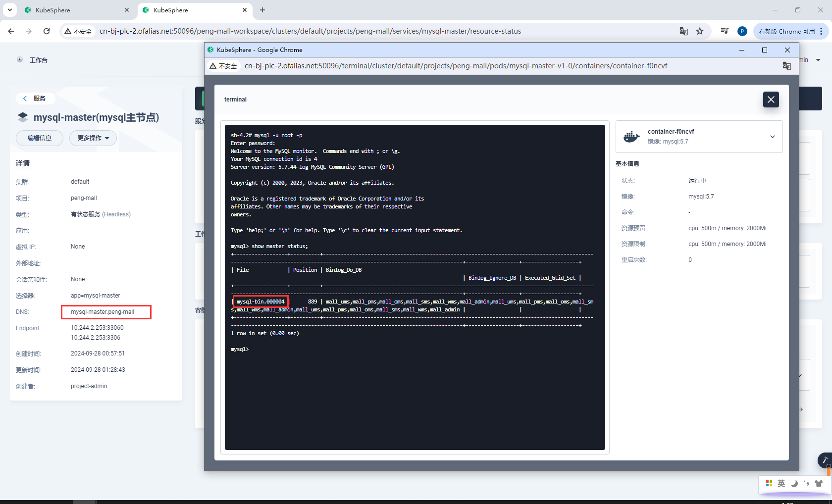This screenshot has width=832, height=504.
Task: Click the cluster value default
Action: click(x=80, y=182)
